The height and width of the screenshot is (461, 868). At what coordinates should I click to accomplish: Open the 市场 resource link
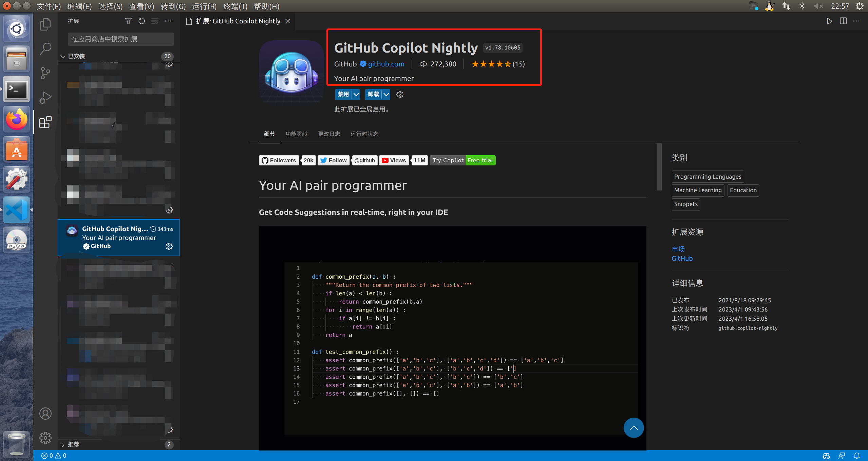678,249
